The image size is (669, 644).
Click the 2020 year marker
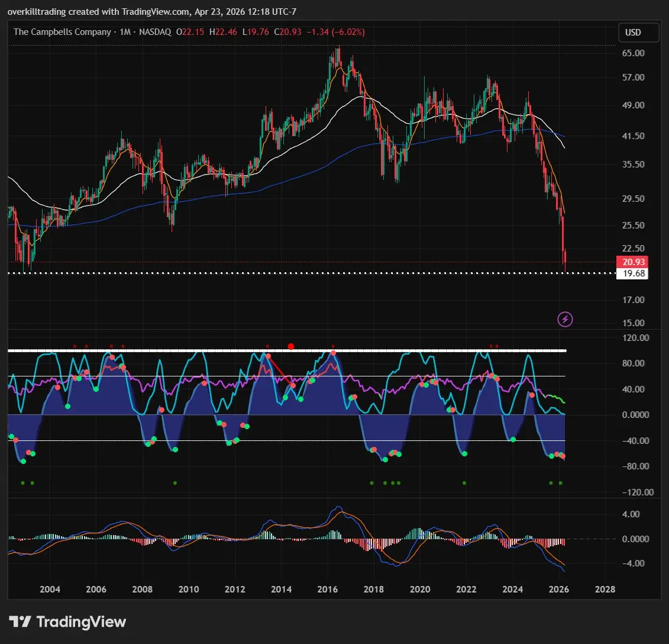point(420,590)
